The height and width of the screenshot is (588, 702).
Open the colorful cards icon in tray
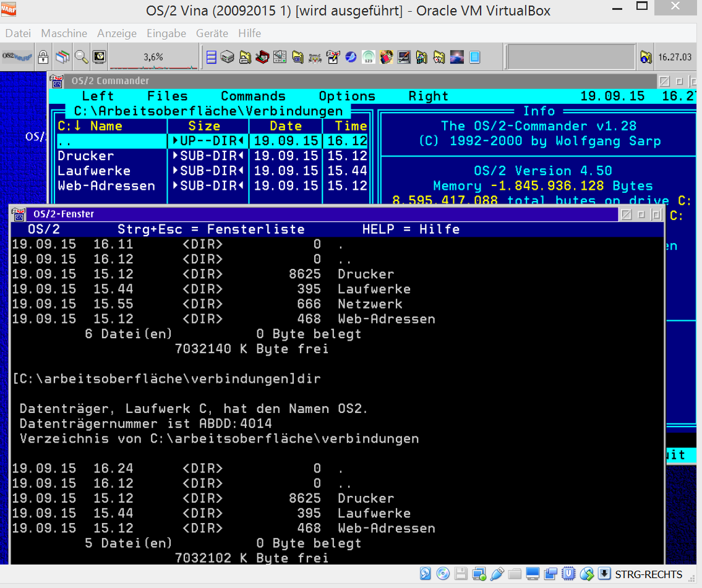pyautogui.click(x=386, y=58)
